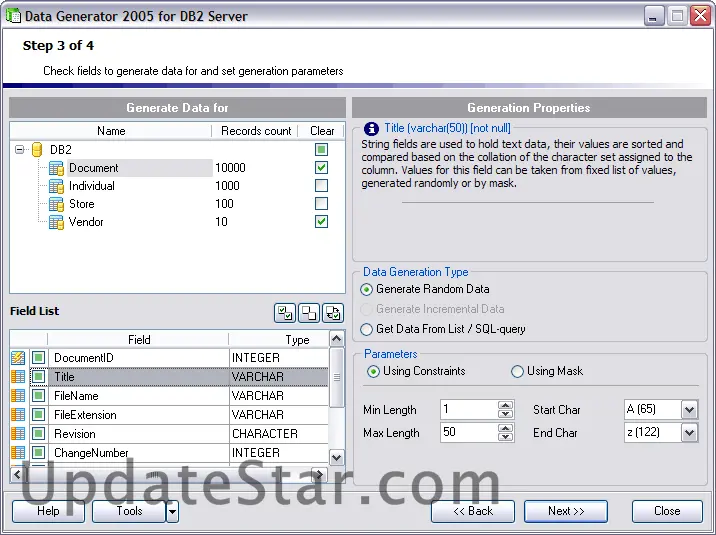This screenshot has height=535, width=716.
Task: Open the End Char dropdown
Action: point(690,432)
